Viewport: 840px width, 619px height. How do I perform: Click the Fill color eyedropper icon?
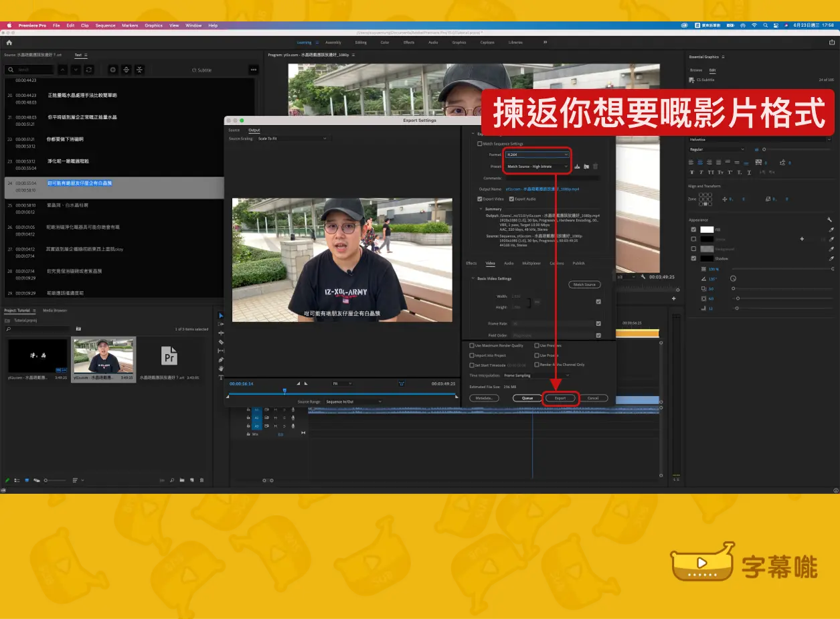point(831,230)
